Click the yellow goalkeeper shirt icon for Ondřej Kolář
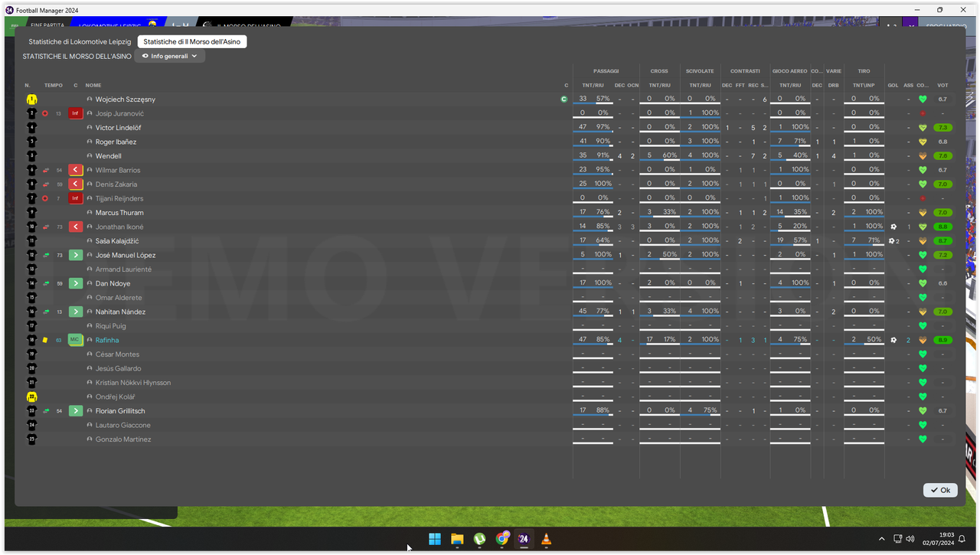 [x=32, y=397]
